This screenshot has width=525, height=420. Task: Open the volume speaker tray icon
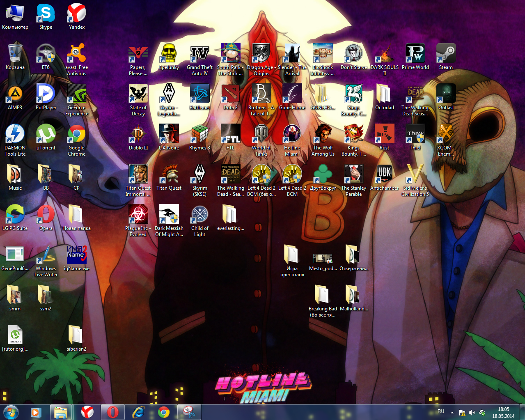click(x=472, y=413)
